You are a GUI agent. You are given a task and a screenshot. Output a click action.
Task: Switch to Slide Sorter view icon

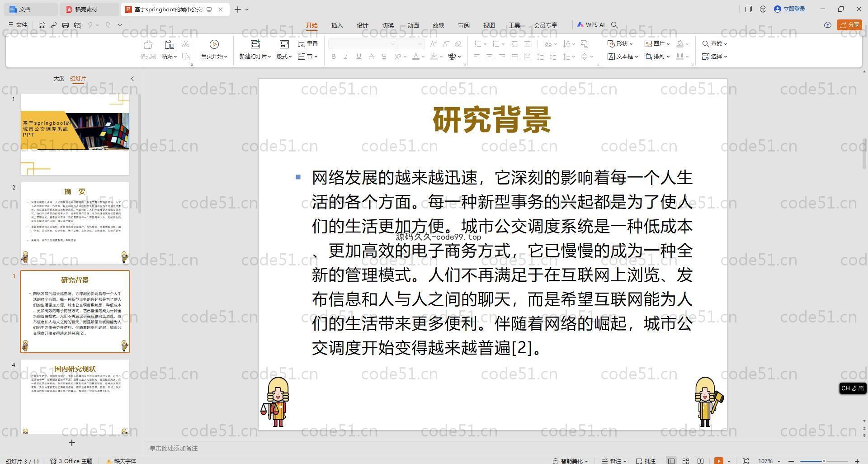point(686,461)
